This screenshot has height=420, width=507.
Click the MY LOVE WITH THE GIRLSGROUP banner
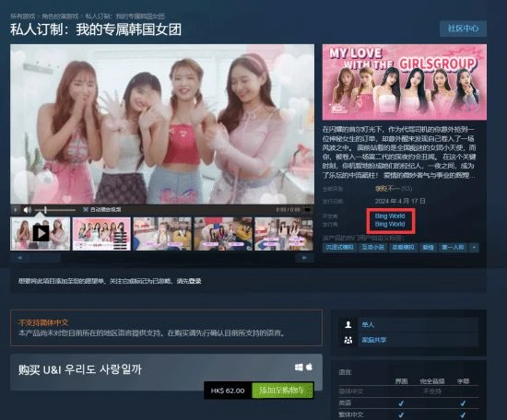405,82
